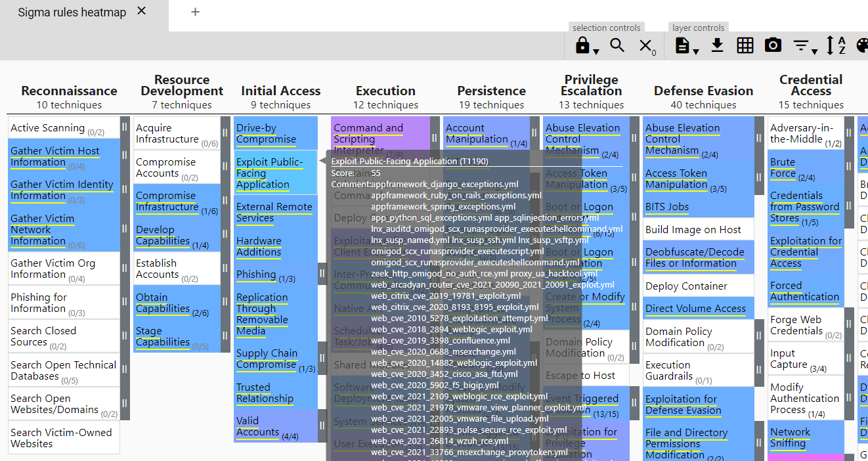Select the Sigma rules heatmap tab
This screenshot has height=461, width=868.
pyautogui.click(x=72, y=12)
